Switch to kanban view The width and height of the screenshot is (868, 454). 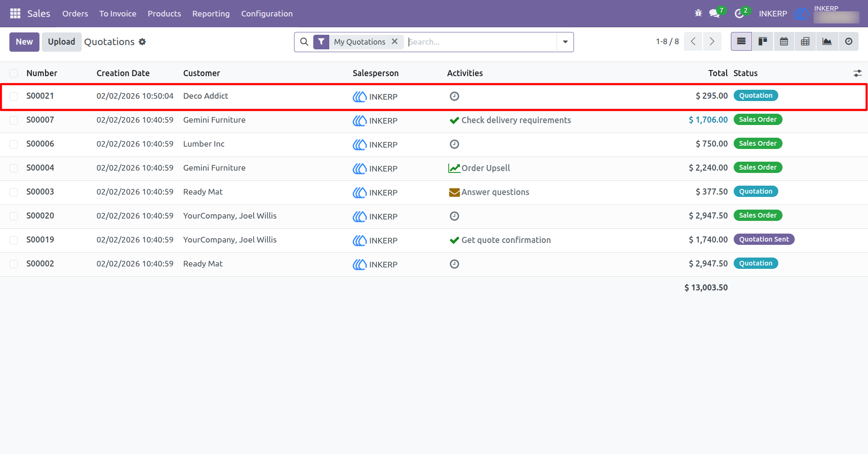pyautogui.click(x=763, y=41)
